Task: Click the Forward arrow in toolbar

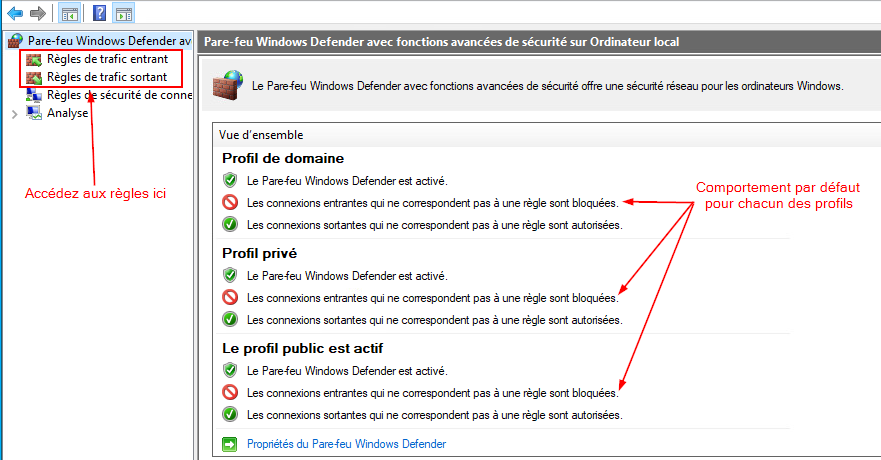Action: click(38, 13)
